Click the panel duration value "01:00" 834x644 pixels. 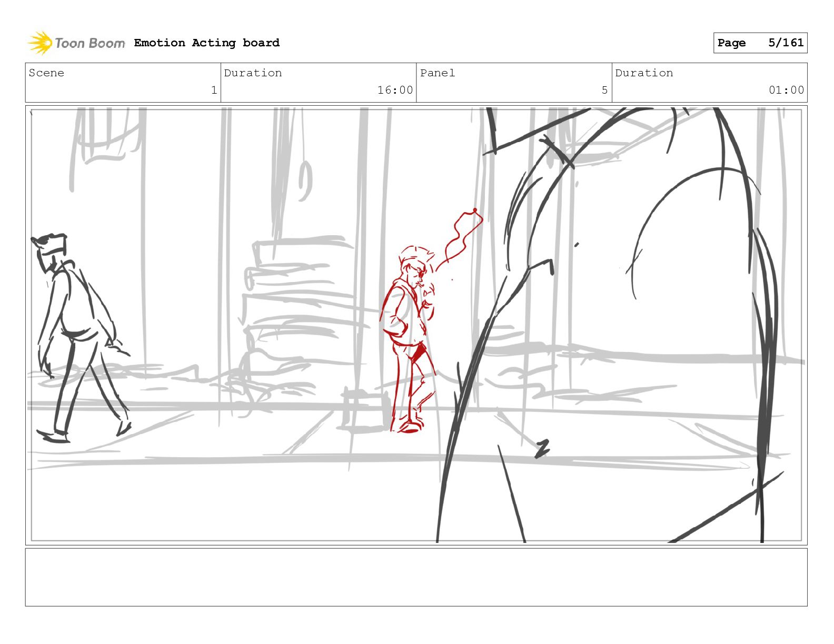click(786, 90)
